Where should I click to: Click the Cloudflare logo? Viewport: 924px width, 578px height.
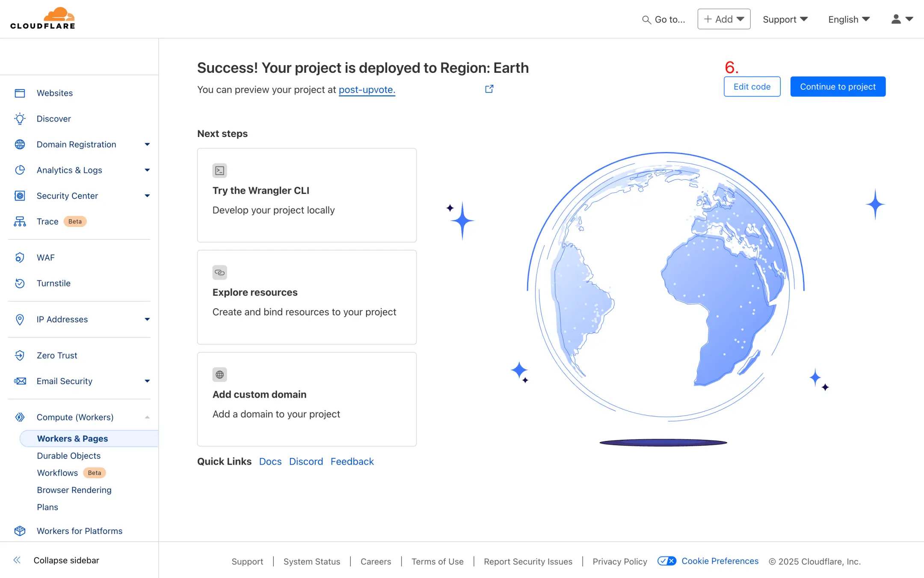pos(43,18)
